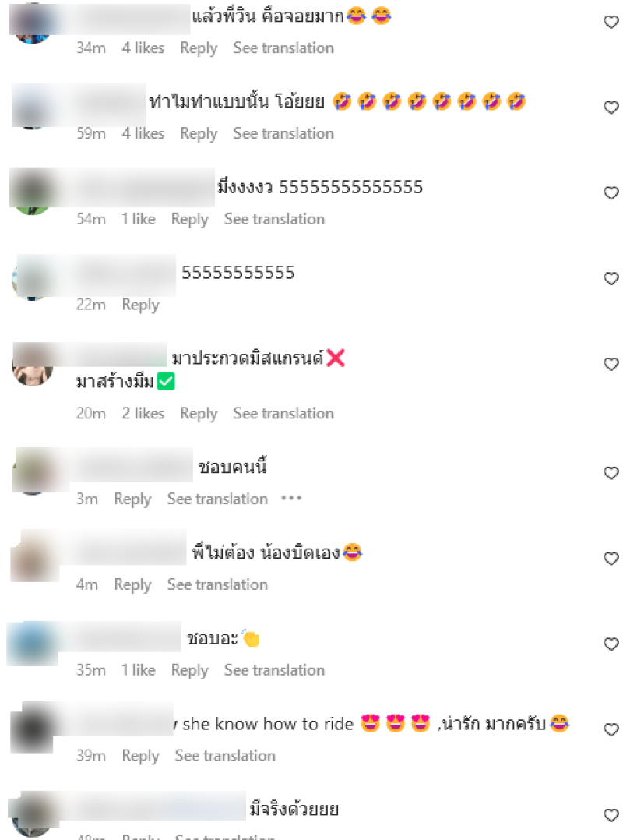Open three-dot options on 3m comment
This screenshot has height=840, width=623.
coord(291,499)
